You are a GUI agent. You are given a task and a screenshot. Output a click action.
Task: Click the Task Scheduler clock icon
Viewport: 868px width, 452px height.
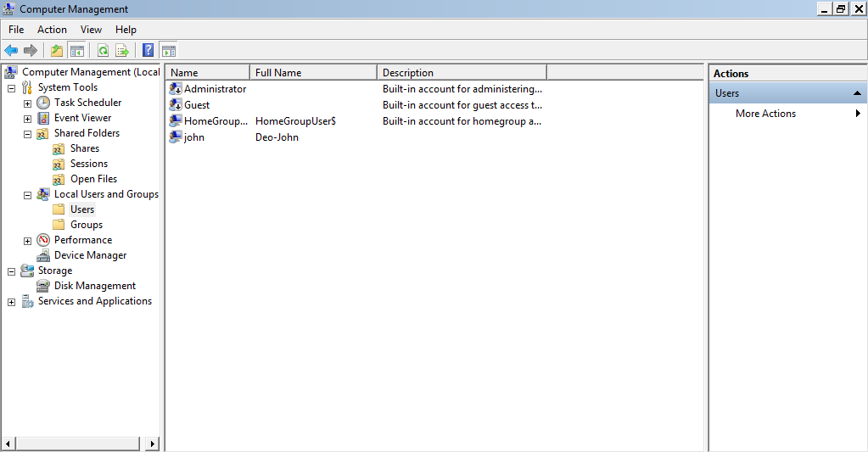pos(43,103)
